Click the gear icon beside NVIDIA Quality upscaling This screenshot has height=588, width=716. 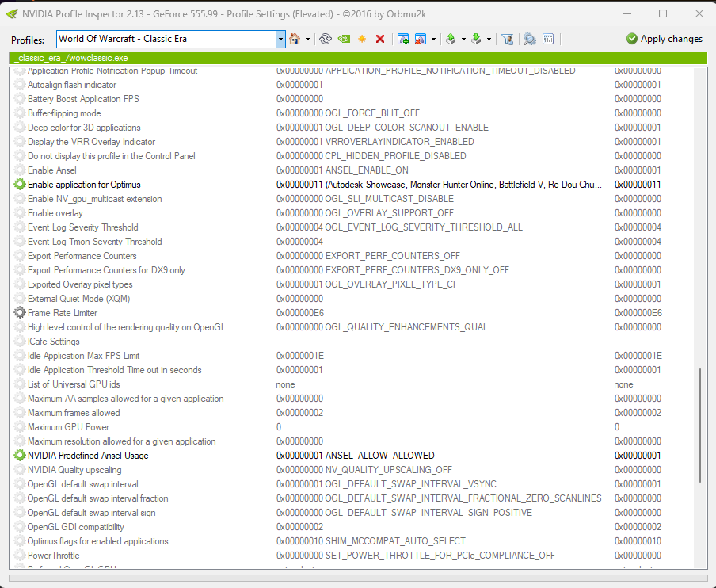point(20,470)
